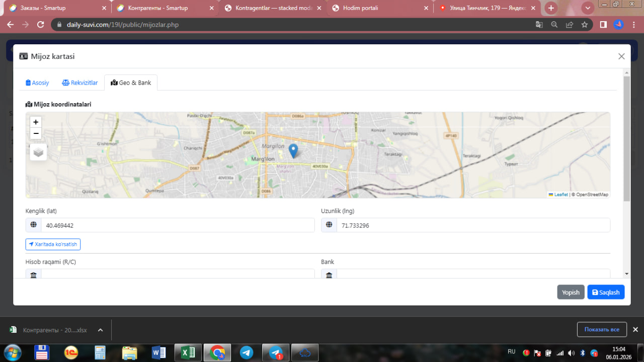The width and height of the screenshot is (644, 362).
Task: Click the Kenglik (lat) input field
Action: coord(177,226)
